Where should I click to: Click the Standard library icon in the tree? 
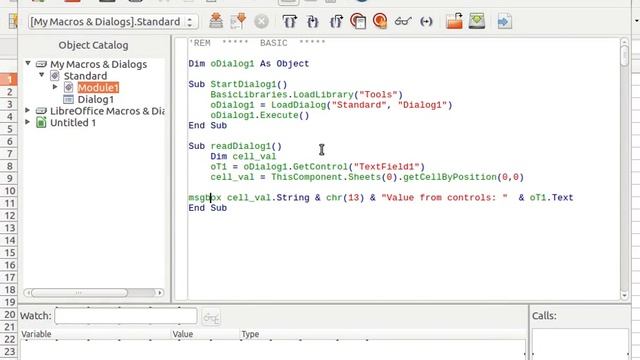[x=55, y=76]
